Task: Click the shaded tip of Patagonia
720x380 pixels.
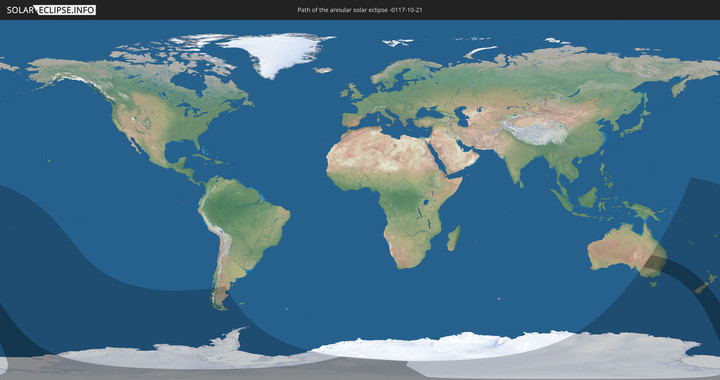Action: point(219,298)
